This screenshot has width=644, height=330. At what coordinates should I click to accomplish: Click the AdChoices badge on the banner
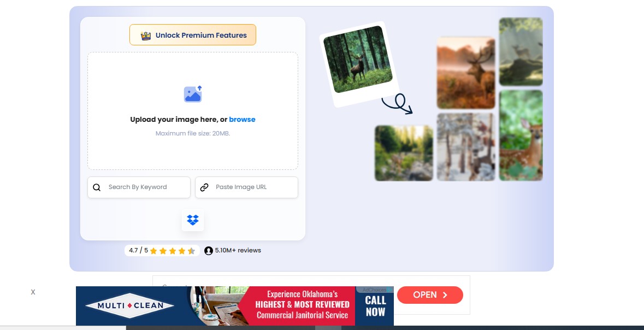pyautogui.click(x=375, y=290)
